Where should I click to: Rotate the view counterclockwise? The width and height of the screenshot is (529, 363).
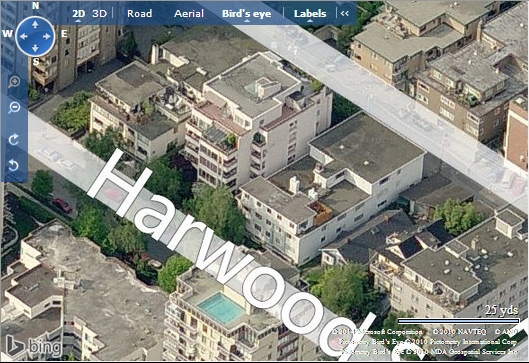click(13, 165)
